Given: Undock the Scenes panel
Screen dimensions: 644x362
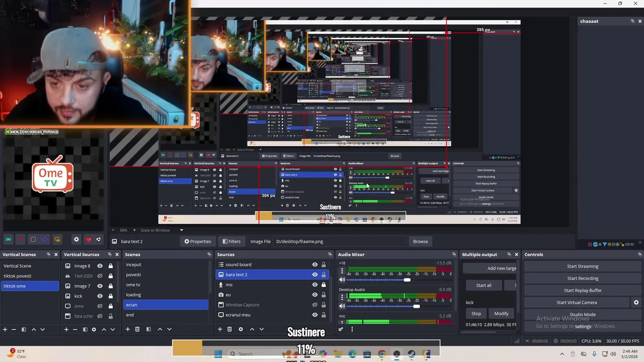Looking at the screenshot, I should click(209, 254).
